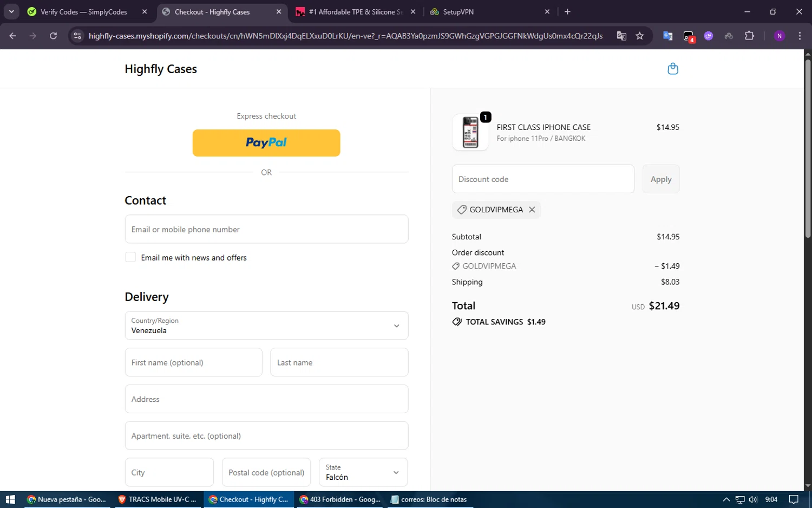This screenshot has height=508, width=812.
Task: Focus the First name (optional) field
Action: (194, 362)
